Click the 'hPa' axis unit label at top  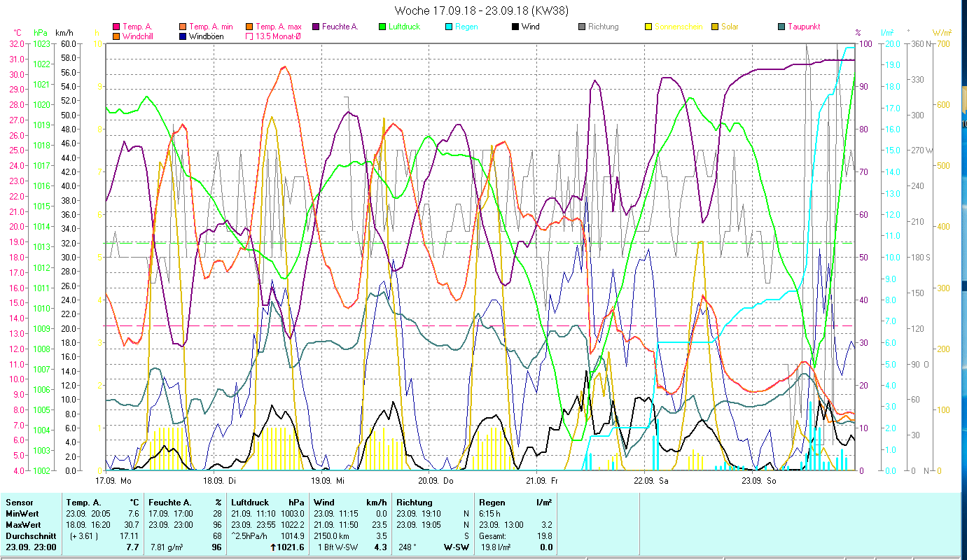tap(41, 32)
